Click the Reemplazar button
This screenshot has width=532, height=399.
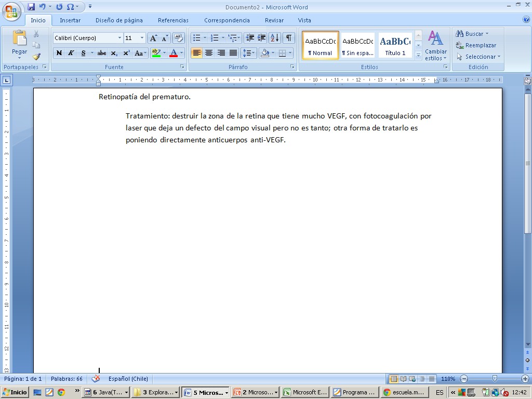pyautogui.click(x=476, y=45)
